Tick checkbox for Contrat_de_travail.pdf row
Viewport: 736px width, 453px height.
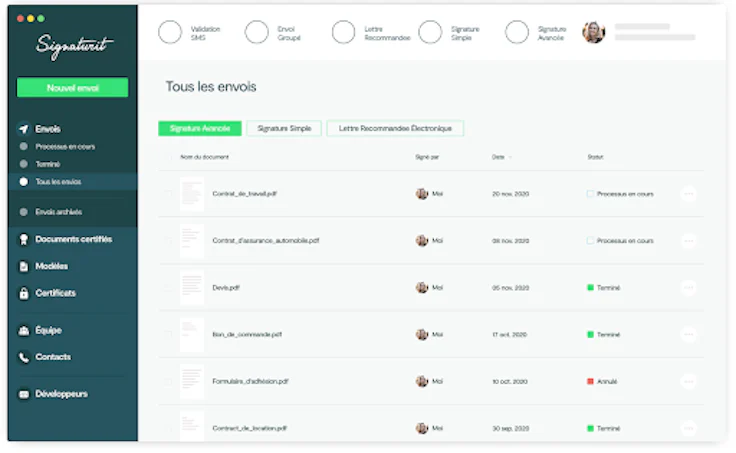click(x=168, y=193)
